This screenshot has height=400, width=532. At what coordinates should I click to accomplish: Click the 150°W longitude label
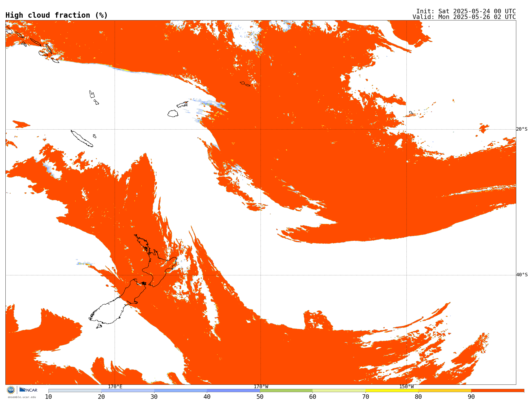(407, 387)
